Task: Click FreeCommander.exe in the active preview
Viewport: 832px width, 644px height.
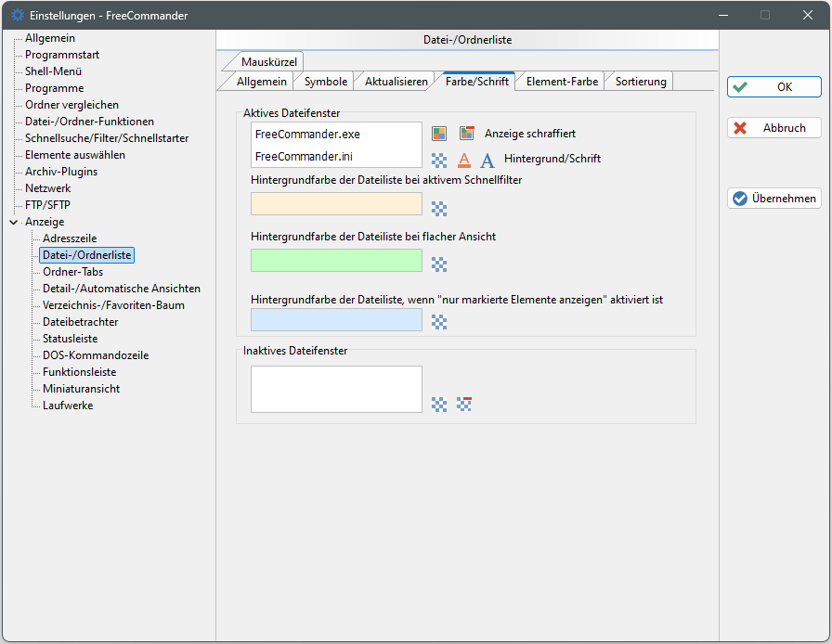Action: coord(307,135)
